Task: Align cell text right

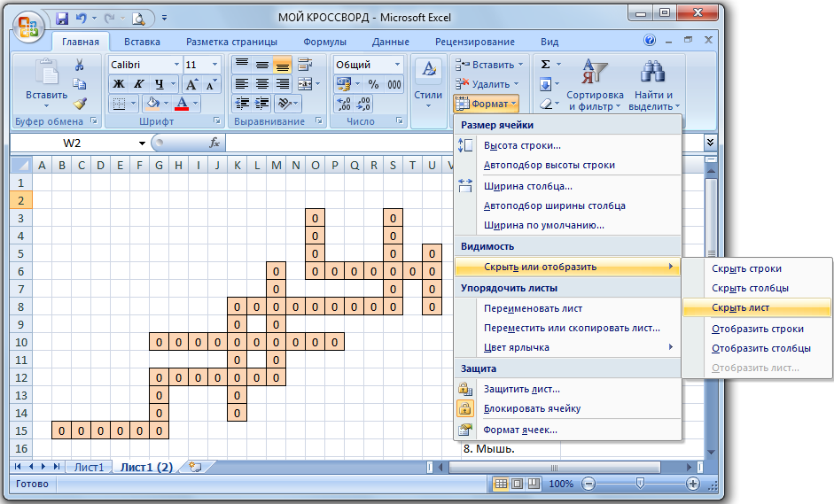Action: tap(283, 84)
